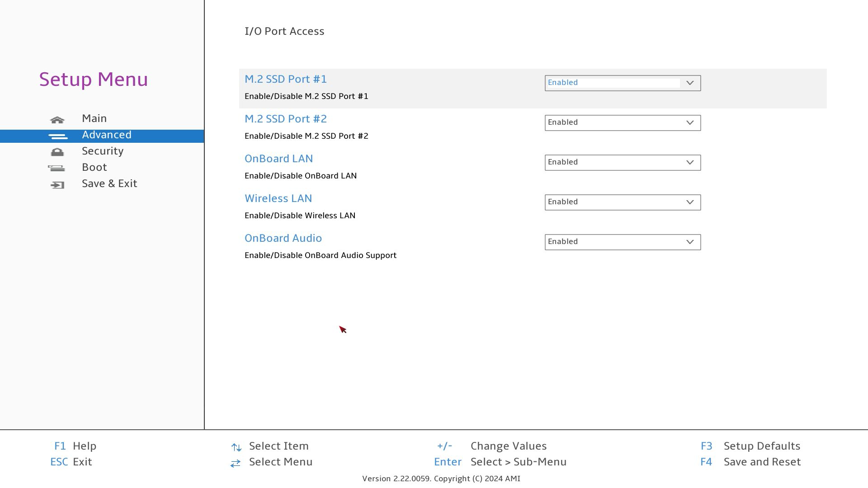Go to the Boot menu

(94, 167)
